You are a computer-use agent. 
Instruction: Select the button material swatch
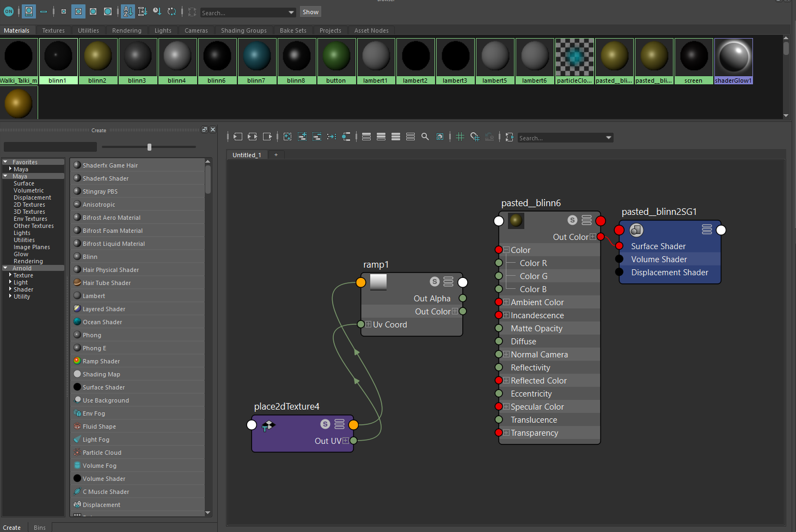click(x=336, y=61)
